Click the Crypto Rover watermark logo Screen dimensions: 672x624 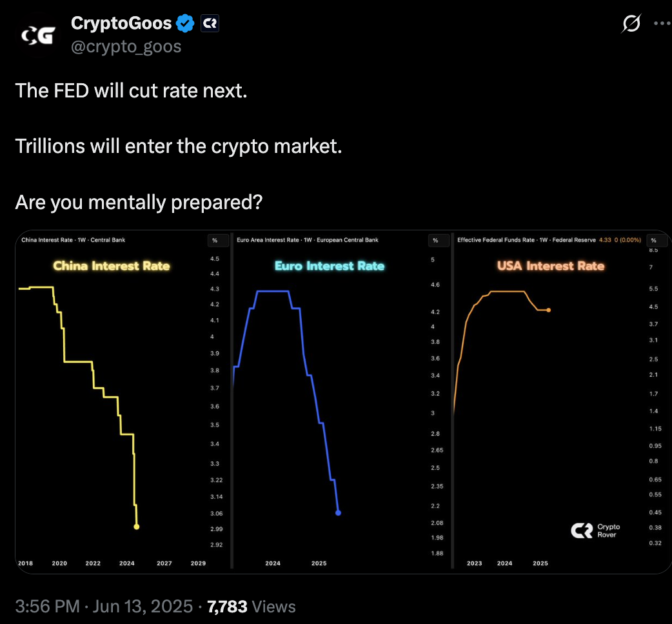pos(595,530)
